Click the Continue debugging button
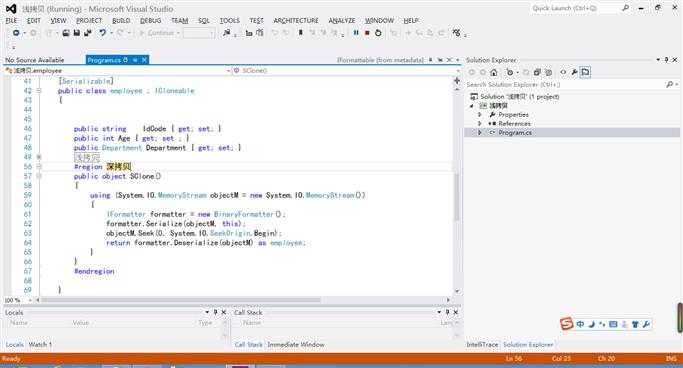This screenshot has width=683, height=368. [x=158, y=33]
